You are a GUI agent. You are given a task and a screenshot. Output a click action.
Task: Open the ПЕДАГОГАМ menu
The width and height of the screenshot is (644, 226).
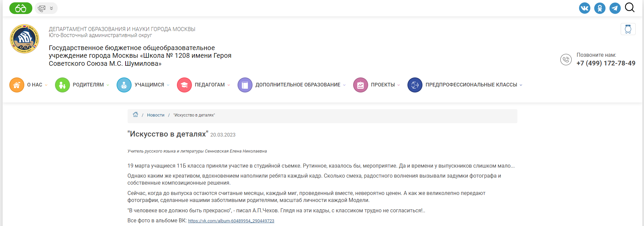(210, 85)
